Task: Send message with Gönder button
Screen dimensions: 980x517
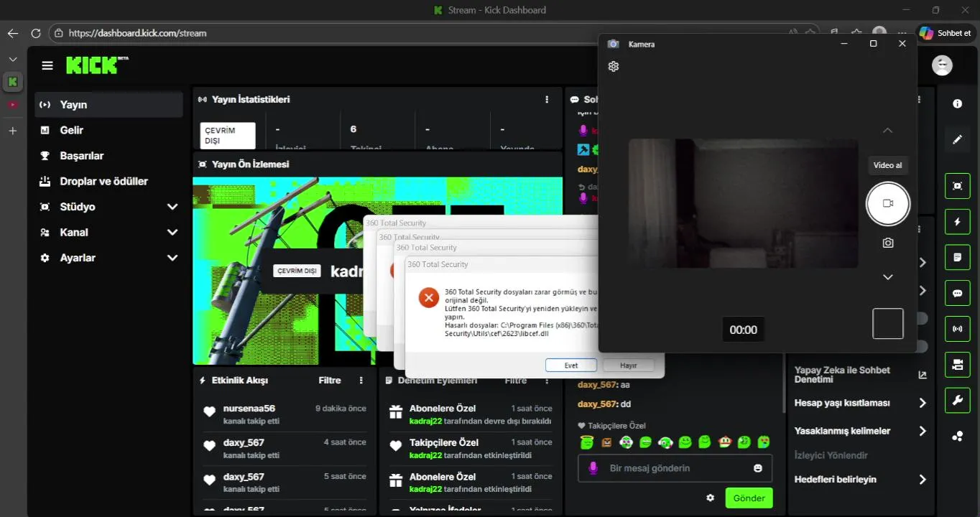Action: point(749,498)
